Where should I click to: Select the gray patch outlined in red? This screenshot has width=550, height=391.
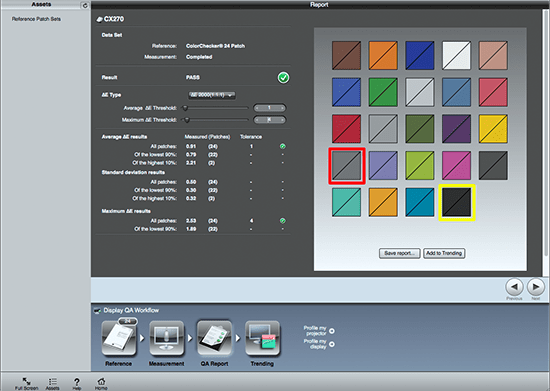pyautogui.click(x=347, y=166)
